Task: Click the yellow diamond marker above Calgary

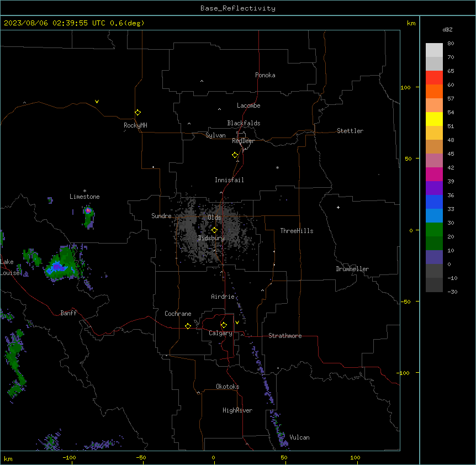Action: (x=224, y=325)
